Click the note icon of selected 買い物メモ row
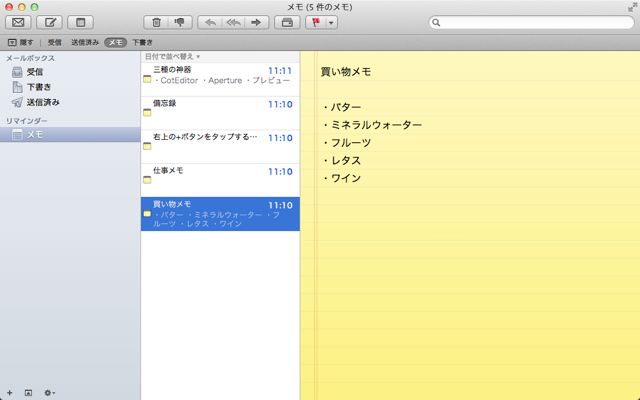 coord(147,213)
